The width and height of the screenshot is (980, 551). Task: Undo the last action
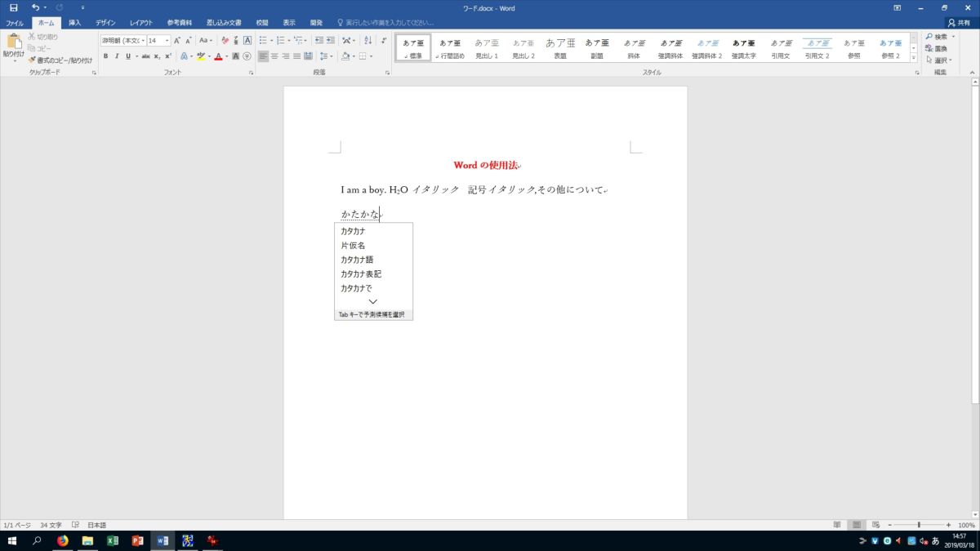[x=35, y=7]
